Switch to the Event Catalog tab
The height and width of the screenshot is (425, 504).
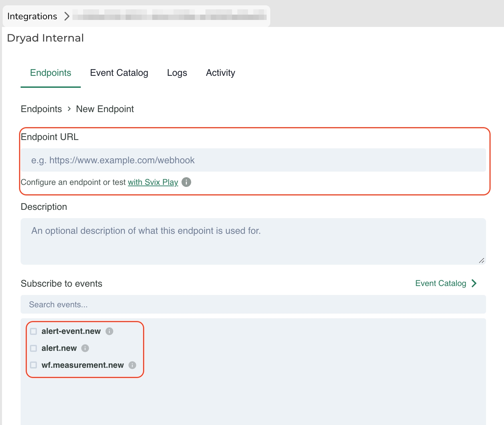point(119,73)
